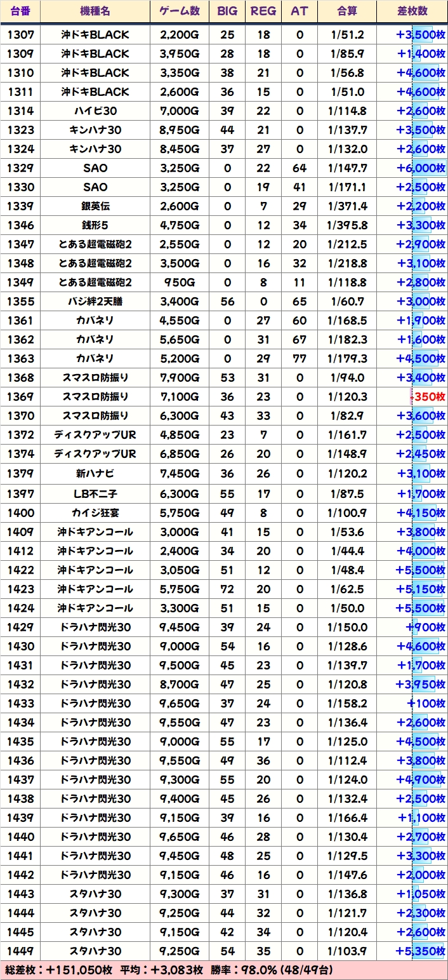The image size is (448, 980).
Task: Click the 差枚数 column header
Action: click(411, 11)
